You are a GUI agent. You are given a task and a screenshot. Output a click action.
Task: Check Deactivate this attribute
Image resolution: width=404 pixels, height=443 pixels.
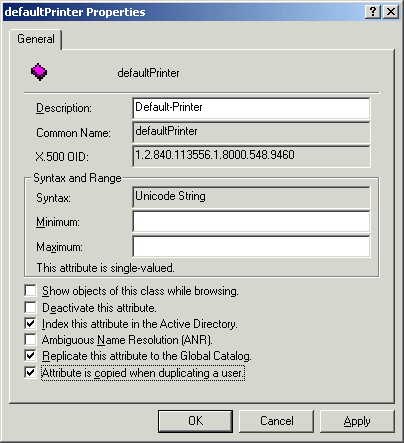(30, 307)
